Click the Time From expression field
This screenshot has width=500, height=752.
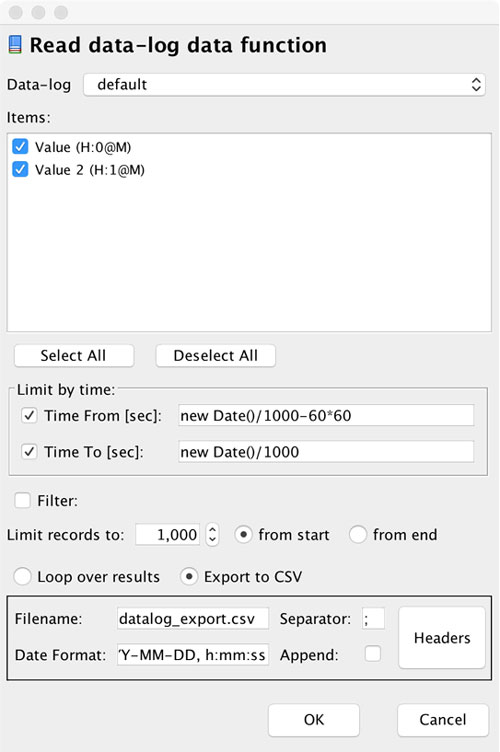pos(326,415)
